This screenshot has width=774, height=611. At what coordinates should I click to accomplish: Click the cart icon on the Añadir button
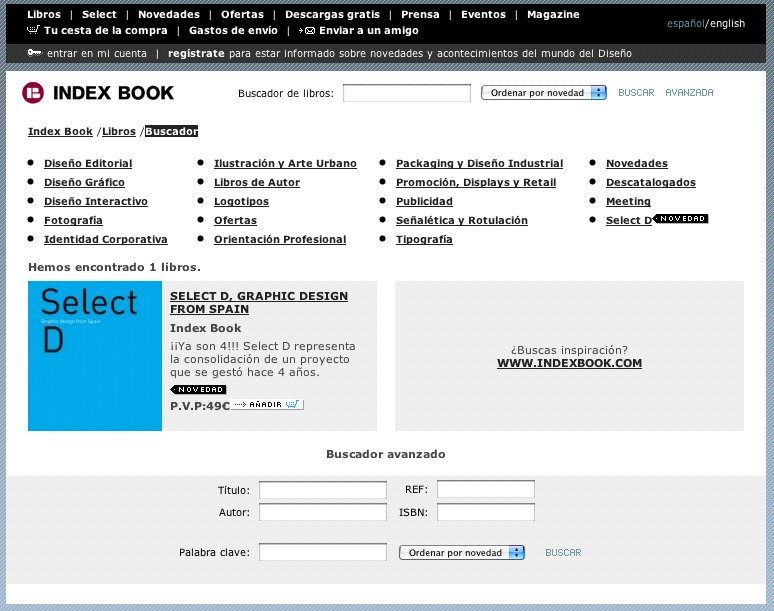pos(292,404)
